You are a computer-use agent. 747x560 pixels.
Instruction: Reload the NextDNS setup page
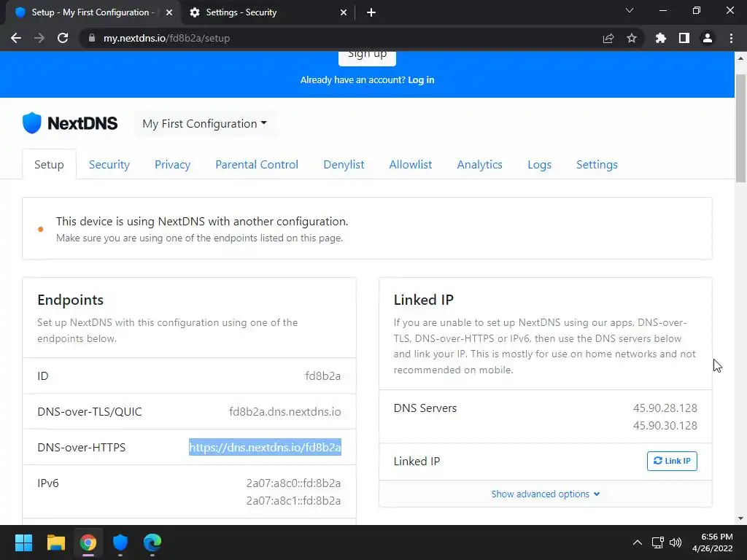coord(63,38)
